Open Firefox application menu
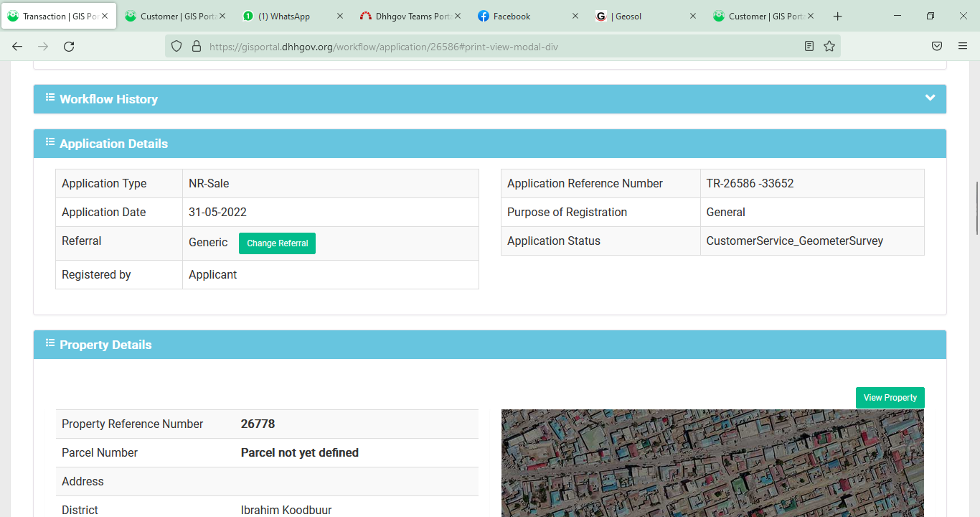This screenshot has width=980, height=517. pyautogui.click(x=963, y=46)
